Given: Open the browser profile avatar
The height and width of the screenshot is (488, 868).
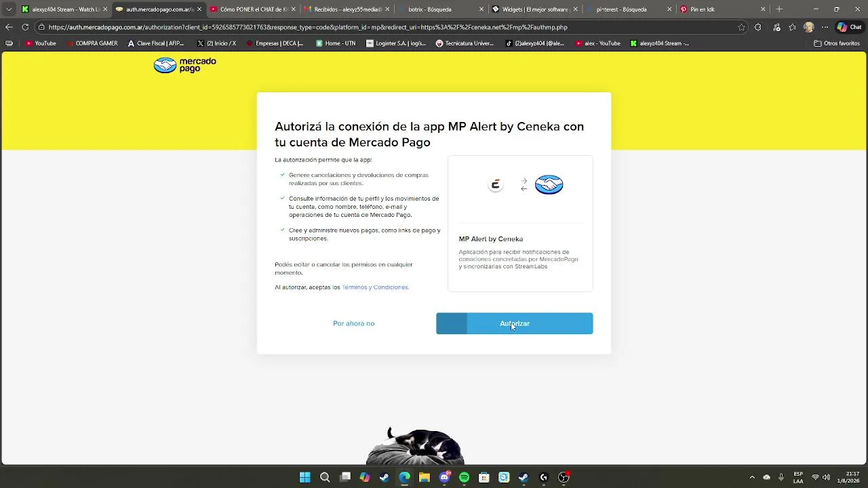Looking at the screenshot, I should [x=808, y=27].
